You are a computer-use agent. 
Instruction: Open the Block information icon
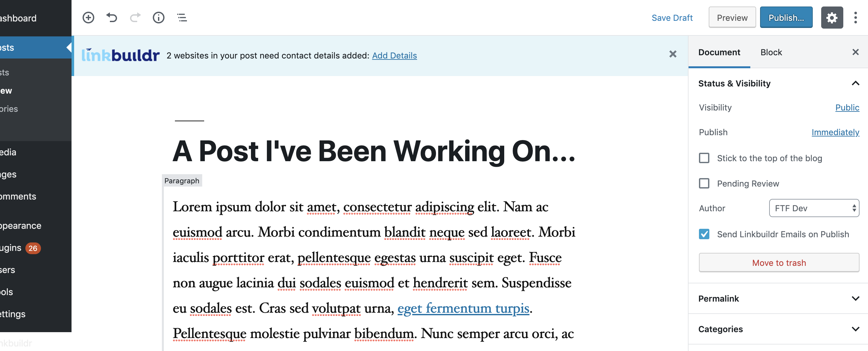click(159, 17)
